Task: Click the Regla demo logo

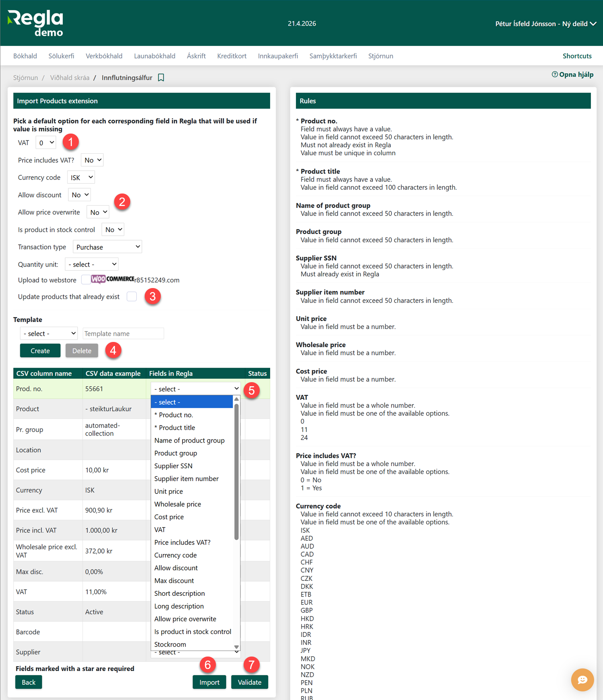Action: point(35,23)
